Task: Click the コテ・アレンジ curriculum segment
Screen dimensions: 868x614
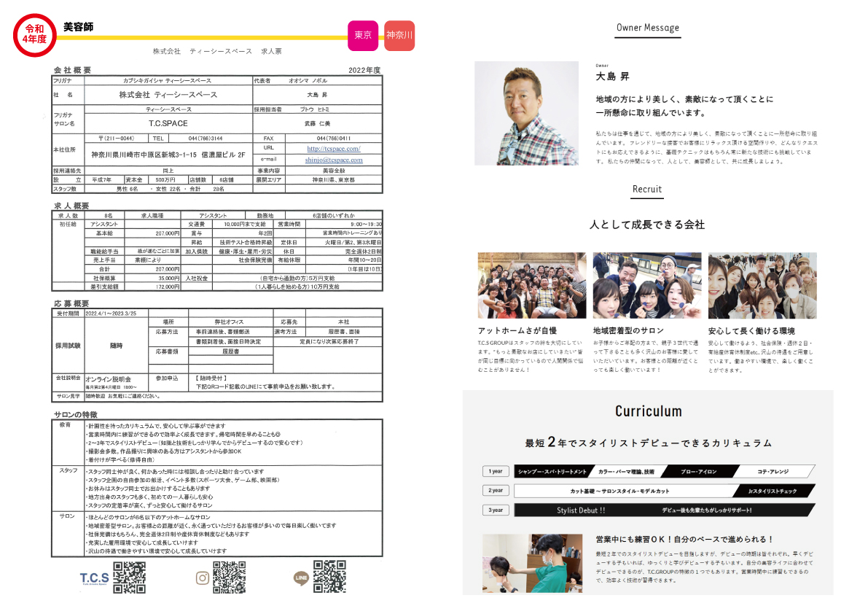Action: [773, 472]
